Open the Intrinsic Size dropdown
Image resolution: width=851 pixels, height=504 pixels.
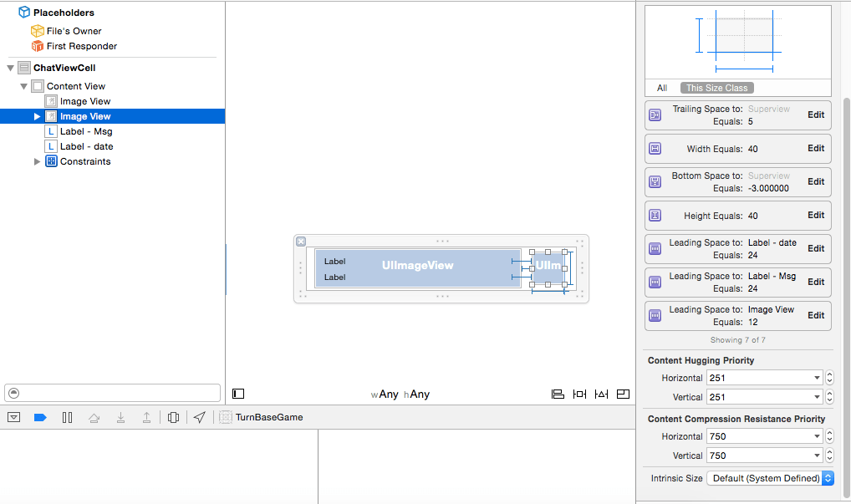(769, 478)
